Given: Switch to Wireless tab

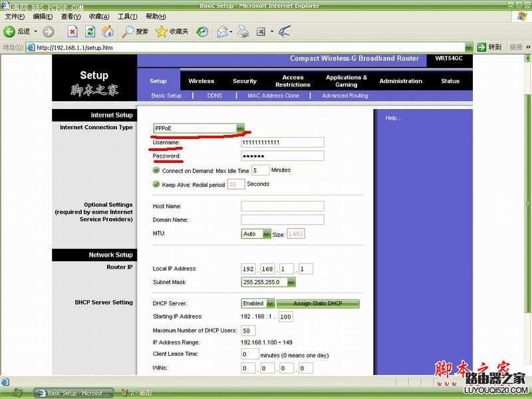Looking at the screenshot, I should click(201, 80).
